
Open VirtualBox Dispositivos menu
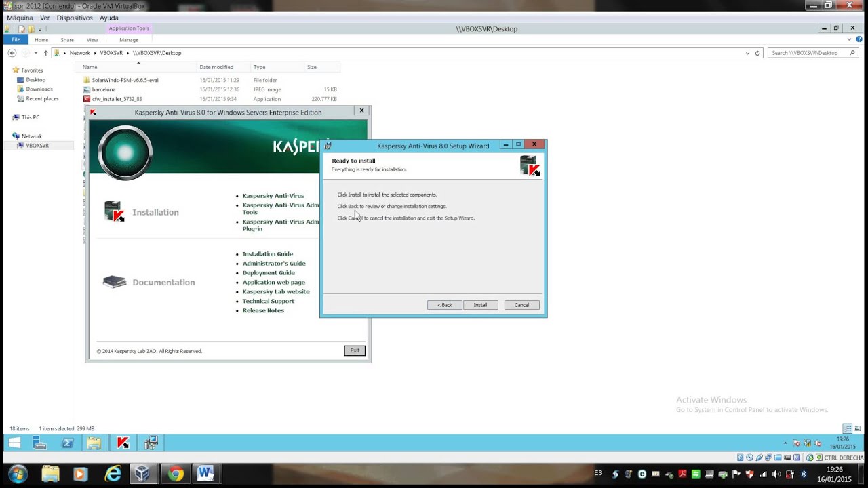tap(75, 18)
